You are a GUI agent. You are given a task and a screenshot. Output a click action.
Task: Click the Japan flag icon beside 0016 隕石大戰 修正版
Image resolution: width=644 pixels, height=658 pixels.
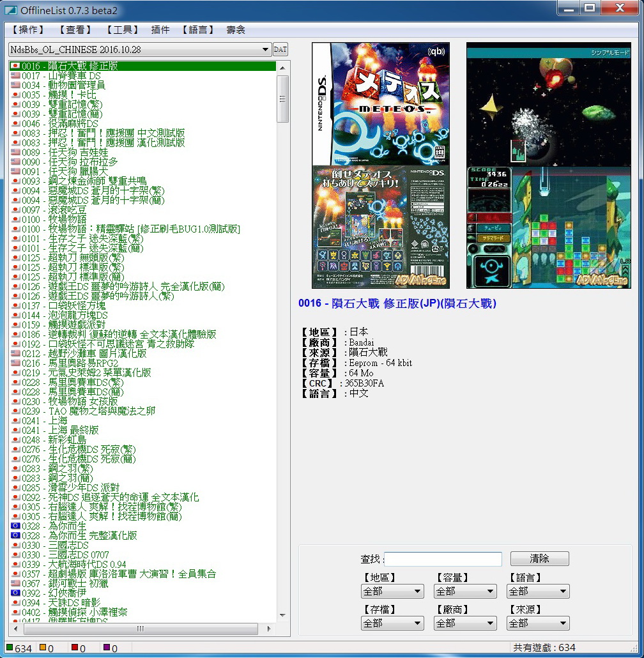tap(15, 66)
